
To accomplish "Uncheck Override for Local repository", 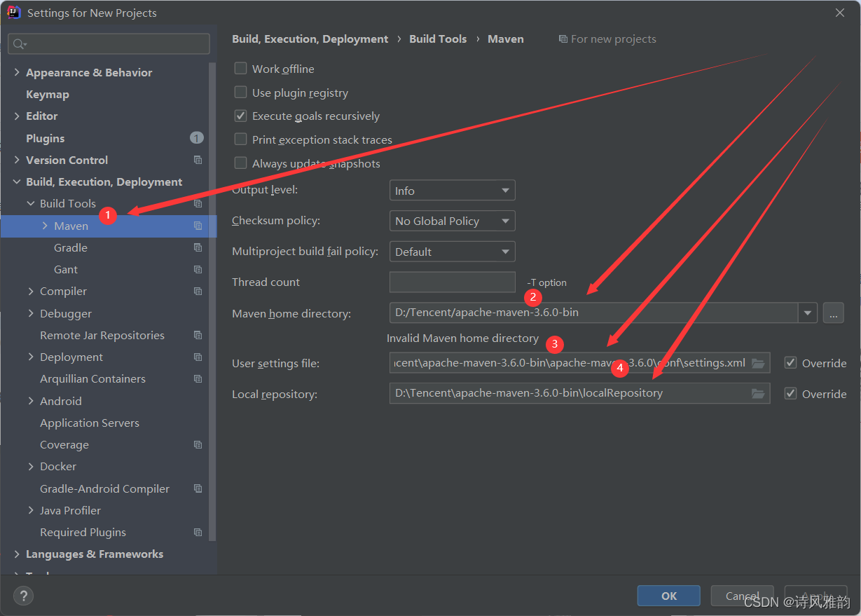I will click(x=791, y=393).
